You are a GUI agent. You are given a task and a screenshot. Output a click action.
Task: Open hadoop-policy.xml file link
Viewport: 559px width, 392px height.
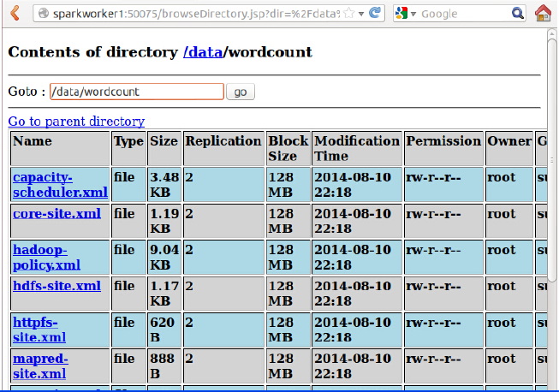(x=46, y=257)
